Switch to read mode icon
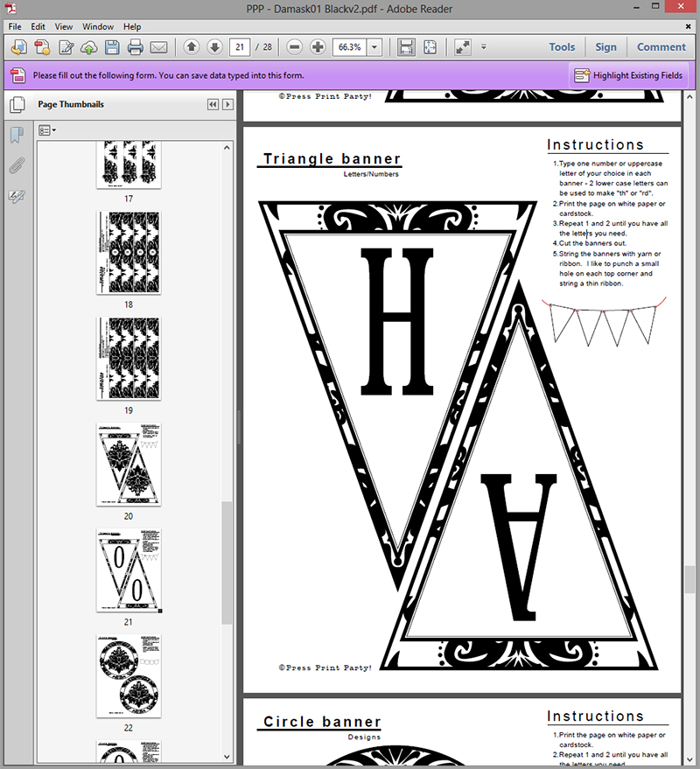Viewport: 700px width, 769px height. (x=463, y=47)
